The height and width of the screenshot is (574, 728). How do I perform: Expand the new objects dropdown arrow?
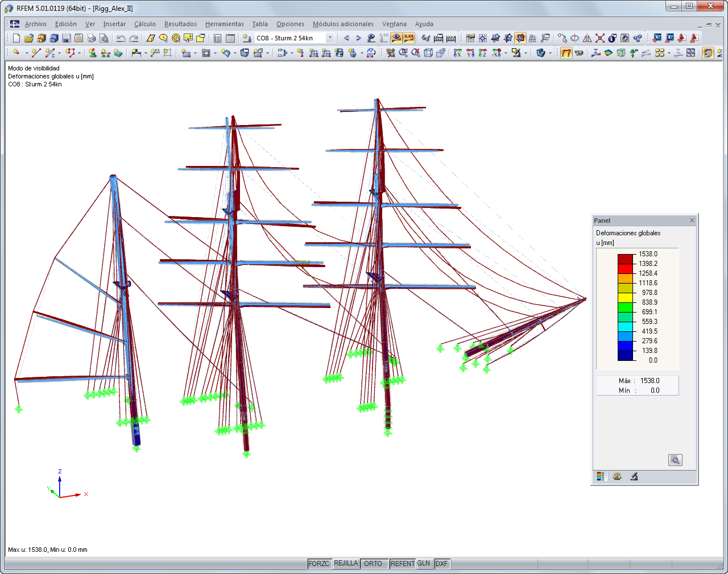(26, 52)
